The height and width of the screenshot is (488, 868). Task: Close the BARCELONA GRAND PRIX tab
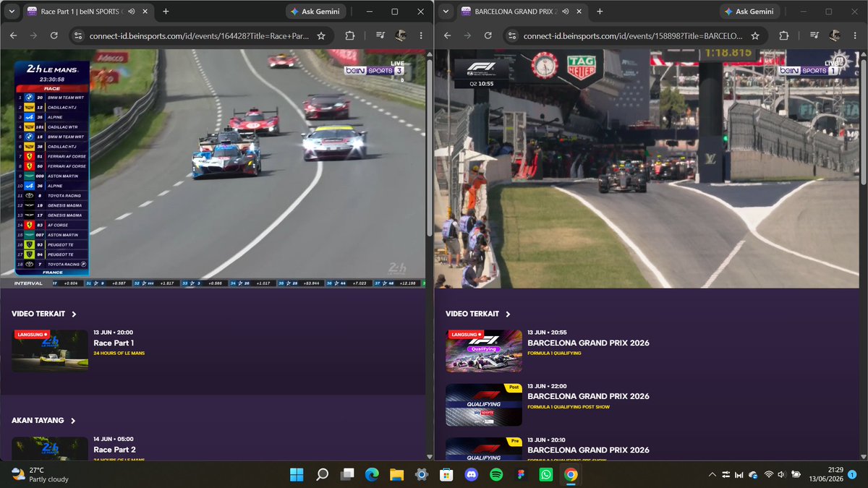coord(581,12)
